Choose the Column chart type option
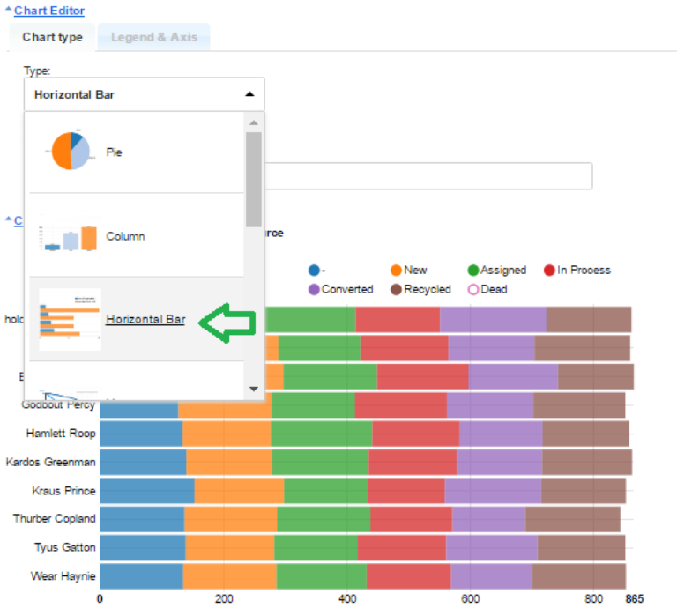 137,235
